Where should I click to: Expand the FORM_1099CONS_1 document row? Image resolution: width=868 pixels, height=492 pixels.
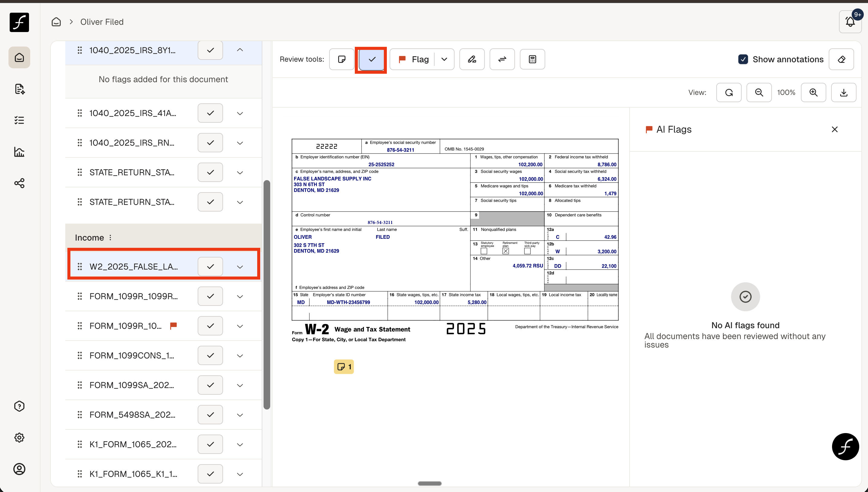point(240,356)
